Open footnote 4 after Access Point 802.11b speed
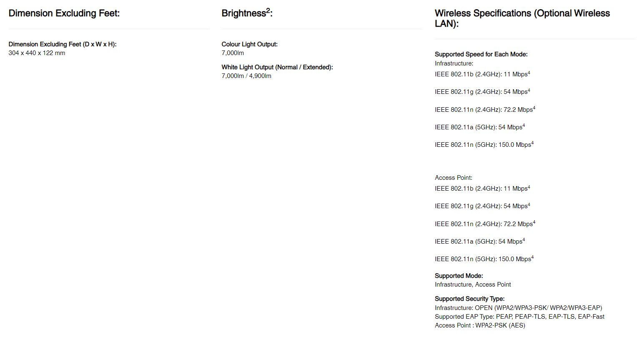Viewport: 644px width, 340px height. point(529,187)
